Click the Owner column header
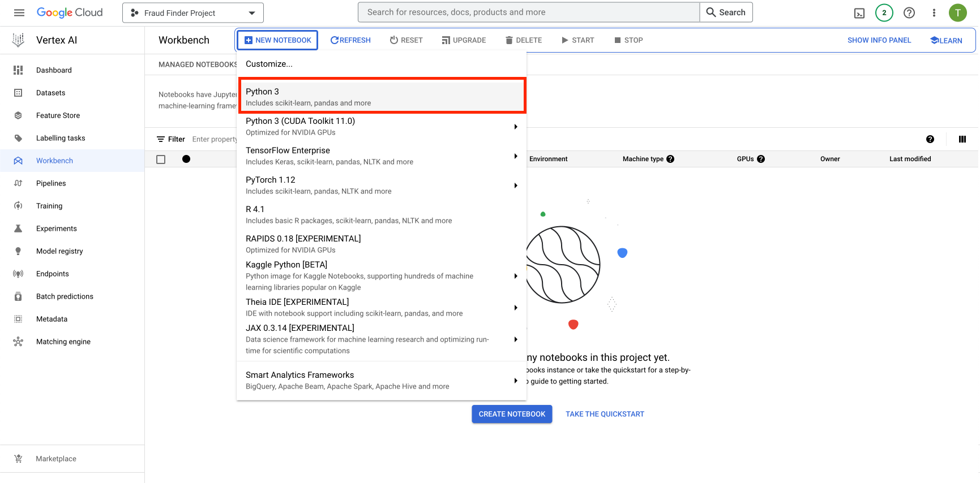Viewport: 980px width, 483px height. click(x=830, y=159)
